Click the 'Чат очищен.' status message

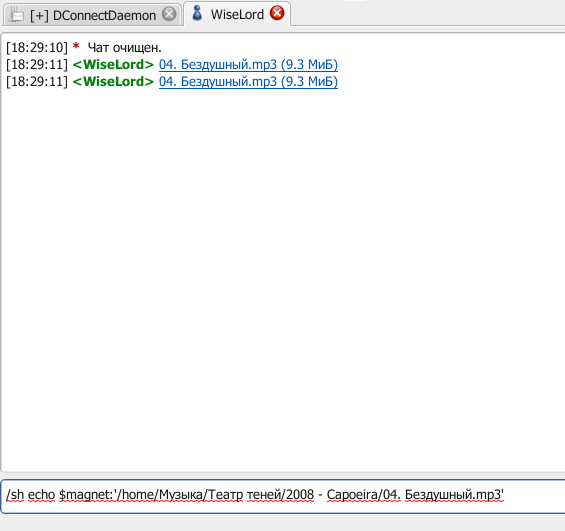tap(125, 48)
